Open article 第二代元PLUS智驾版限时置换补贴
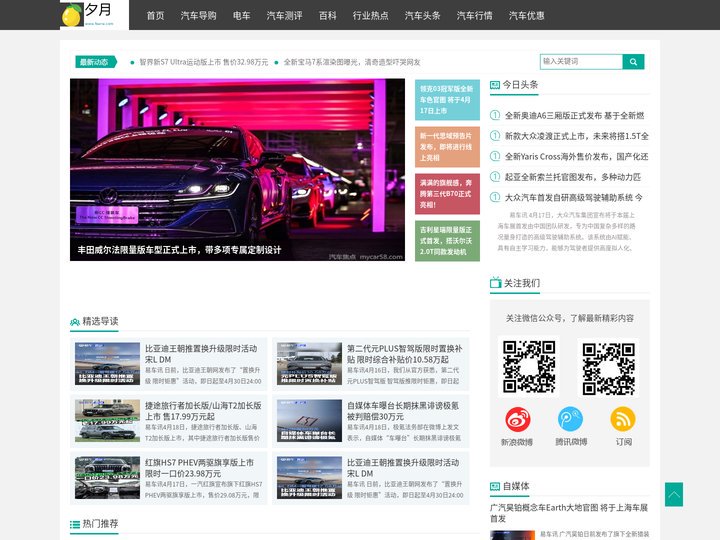The width and height of the screenshot is (720, 540). coord(405,354)
